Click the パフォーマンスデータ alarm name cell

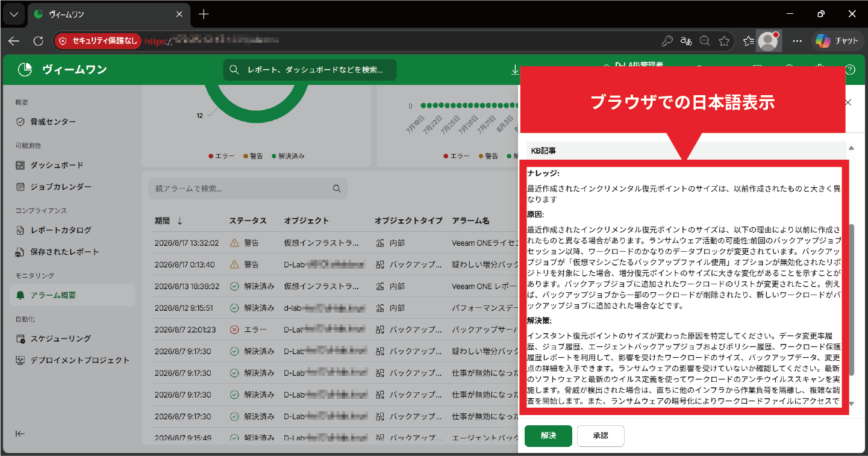click(x=485, y=308)
